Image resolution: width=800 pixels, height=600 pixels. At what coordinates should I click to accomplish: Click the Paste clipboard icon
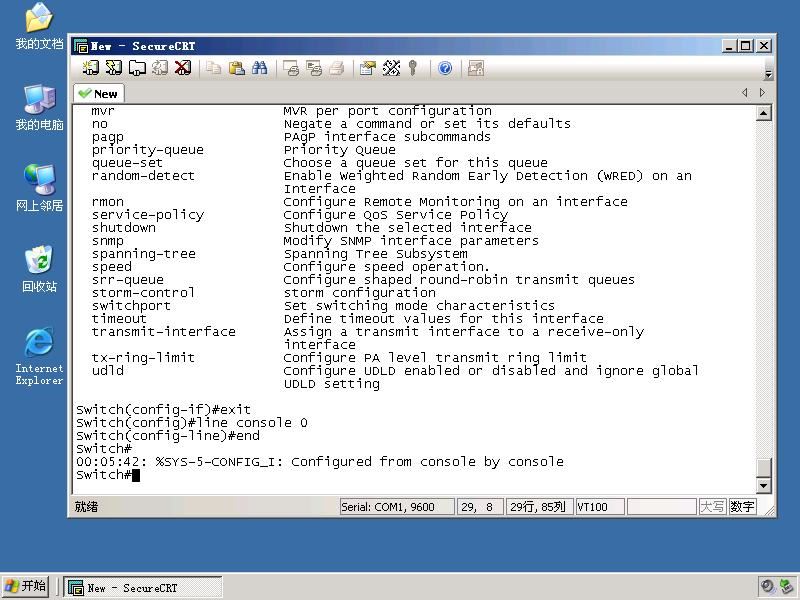236,68
